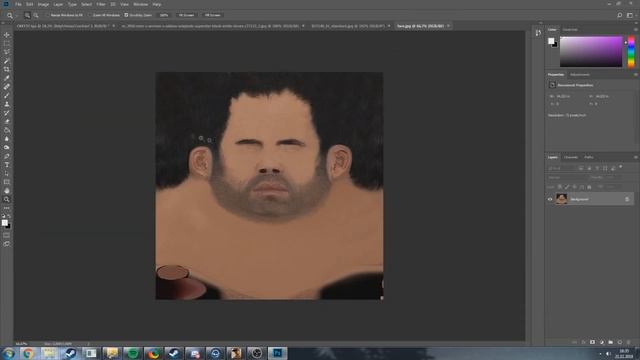Open the Layers panel flyout menu
The height and width of the screenshot is (360, 640).
(636, 157)
